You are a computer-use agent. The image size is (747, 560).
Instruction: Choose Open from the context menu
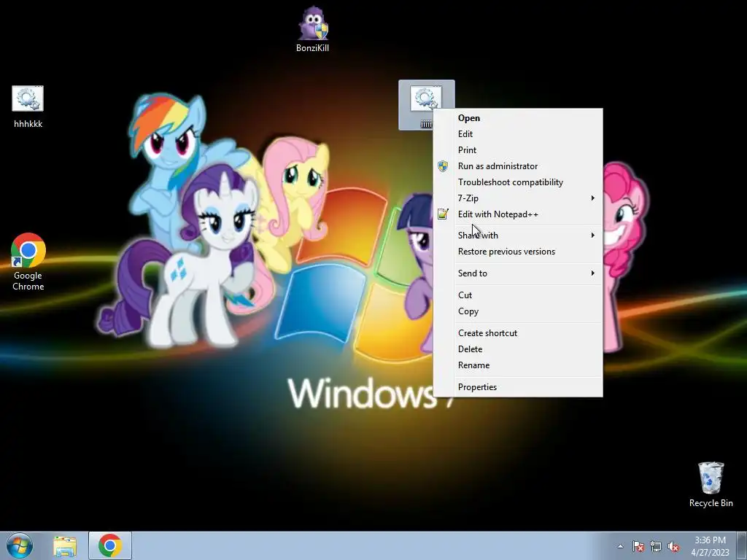pyautogui.click(x=519, y=118)
